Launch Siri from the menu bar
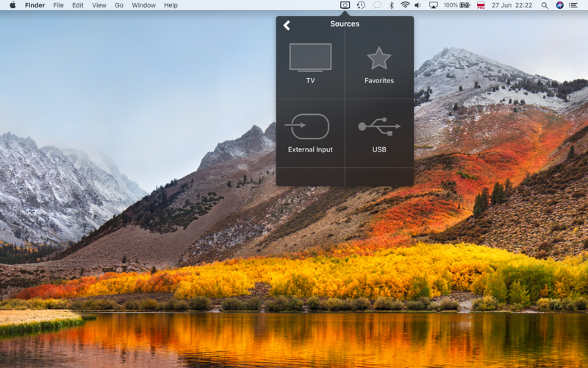The width and height of the screenshot is (588, 368). (560, 5)
